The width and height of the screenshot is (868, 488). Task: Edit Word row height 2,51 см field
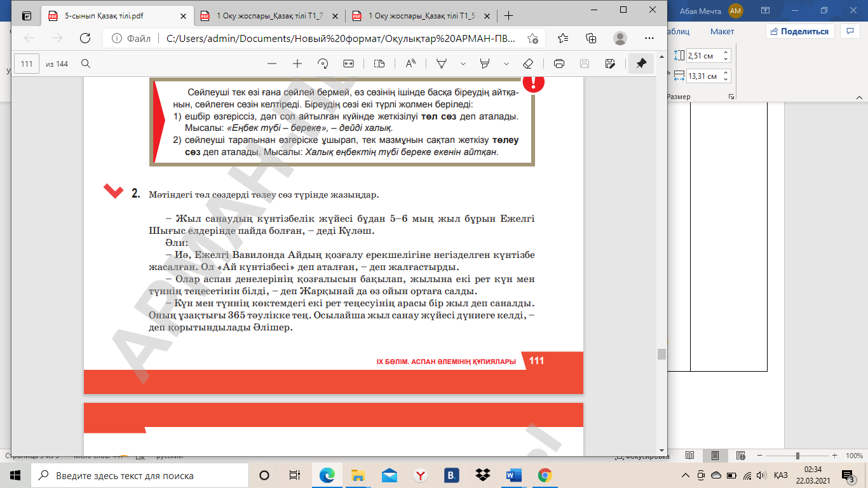(x=708, y=56)
